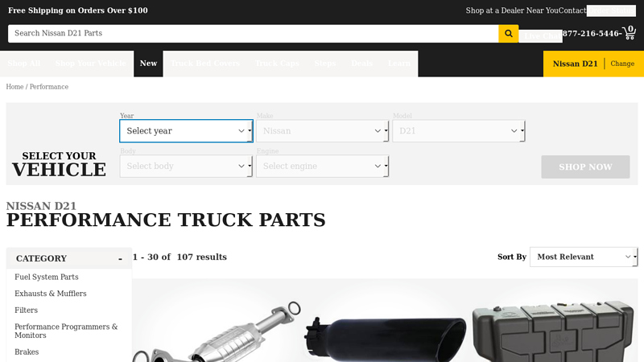This screenshot has height=362, width=644.
Task: Filter by Brakes category
Action: (x=27, y=352)
